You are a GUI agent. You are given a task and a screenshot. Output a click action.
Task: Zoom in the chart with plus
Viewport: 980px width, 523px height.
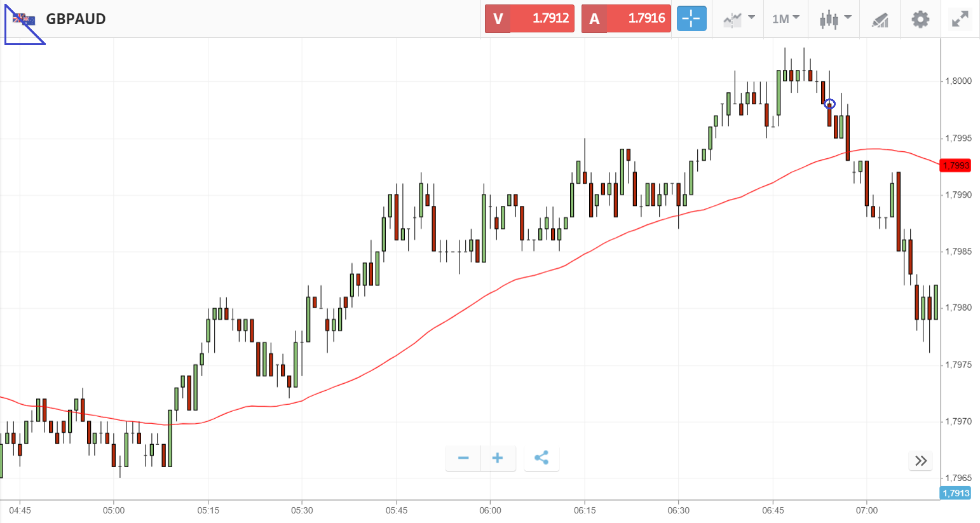[x=498, y=458]
